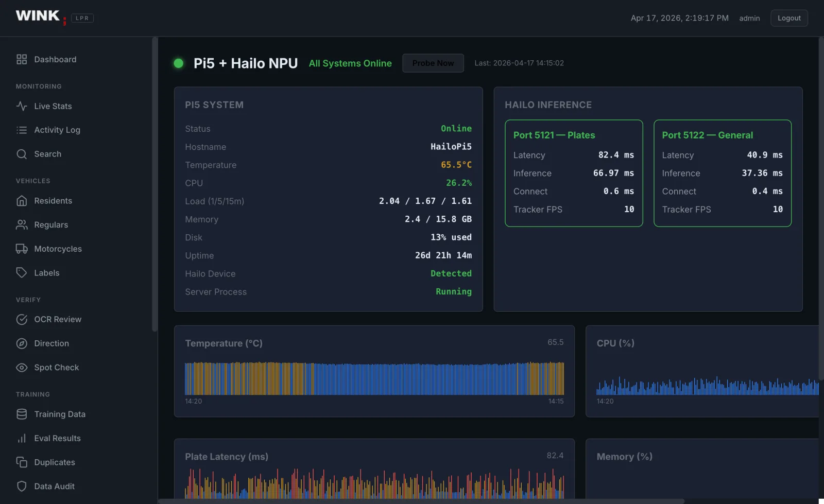The width and height of the screenshot is (824, 504).
Task: Click the Activity Log list icon
Action: pos(22,130)
